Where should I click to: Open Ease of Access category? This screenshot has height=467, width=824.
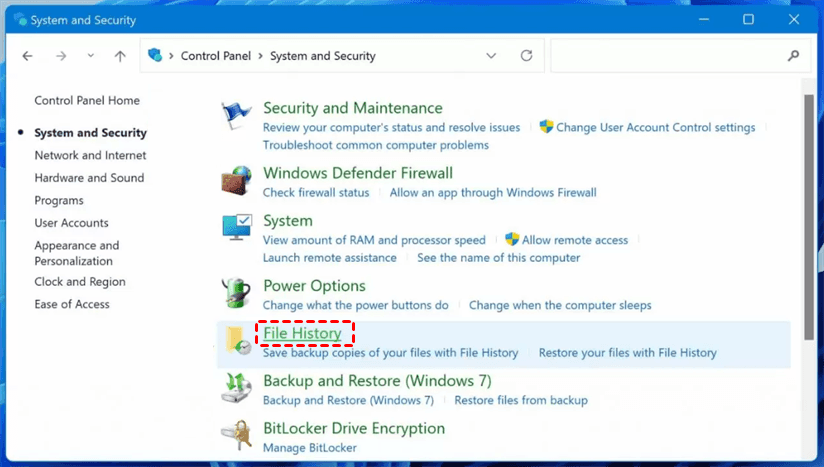pos(72,305)
